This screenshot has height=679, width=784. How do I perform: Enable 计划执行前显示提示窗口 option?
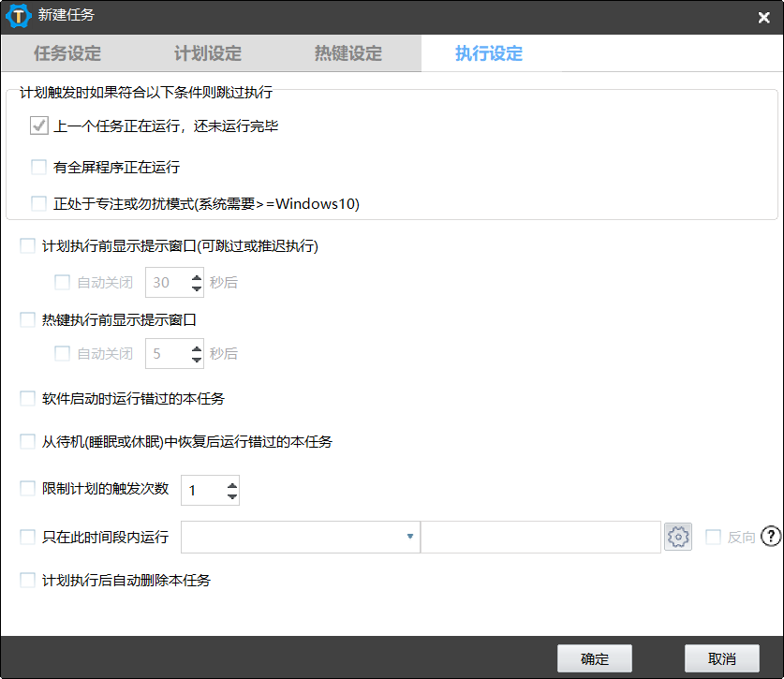26,245
